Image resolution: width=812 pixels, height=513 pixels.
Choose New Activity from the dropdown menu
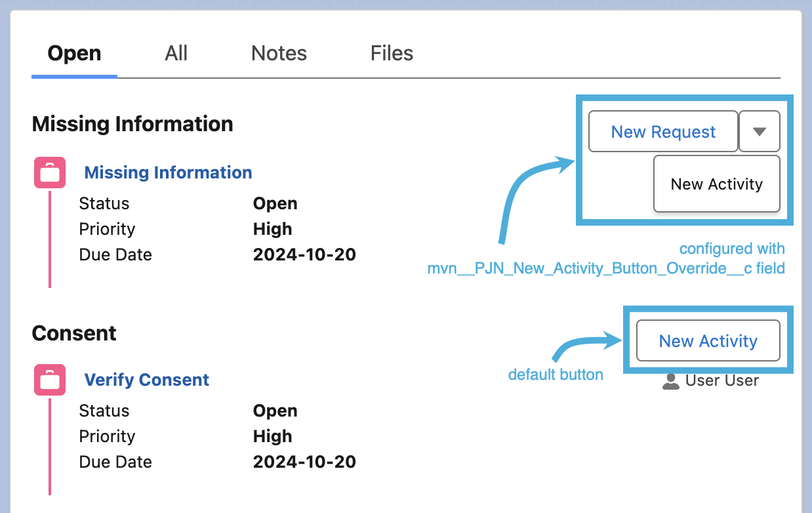pyautogui.click(x=716, y=184)
